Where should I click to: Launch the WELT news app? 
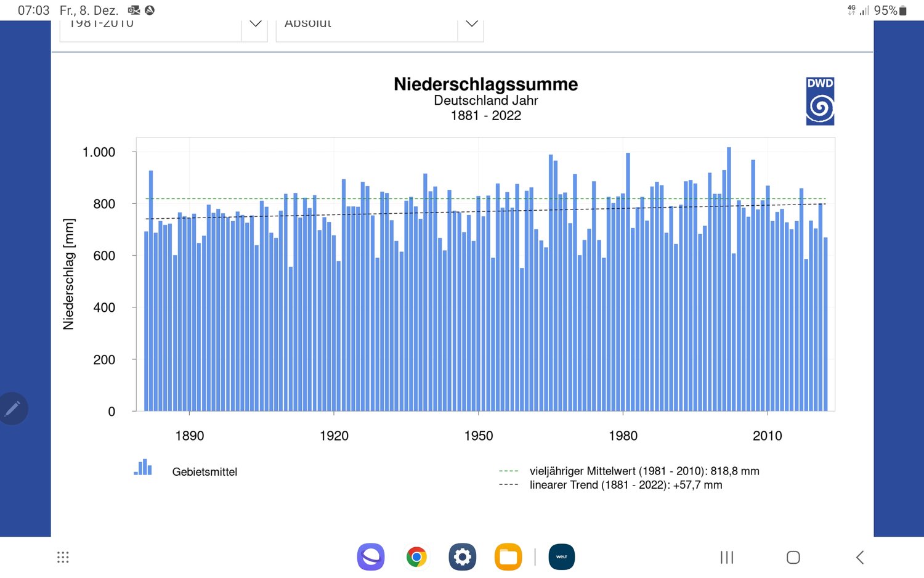(561, 557)
